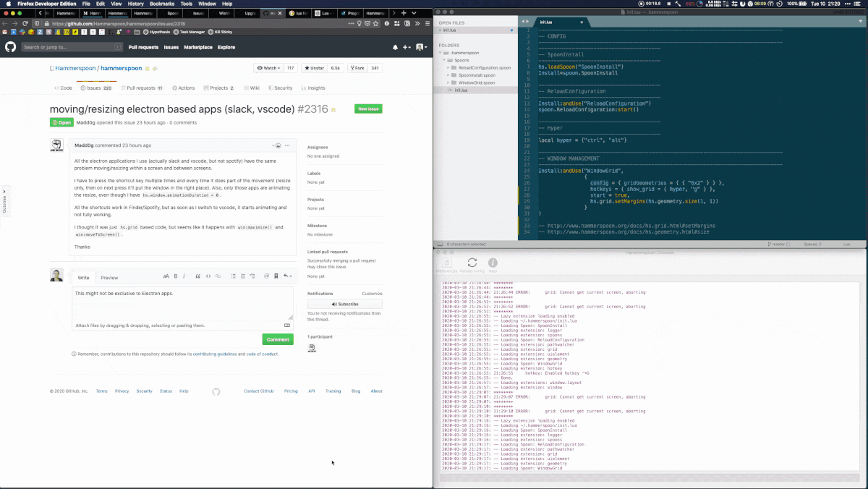
Task: Open the Watch dropdown
Action: click(x=268, y=68)
